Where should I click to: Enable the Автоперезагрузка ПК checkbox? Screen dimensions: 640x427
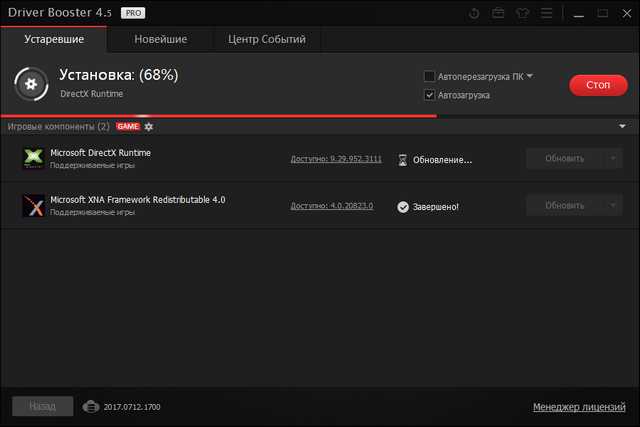(x=429, y=76)
